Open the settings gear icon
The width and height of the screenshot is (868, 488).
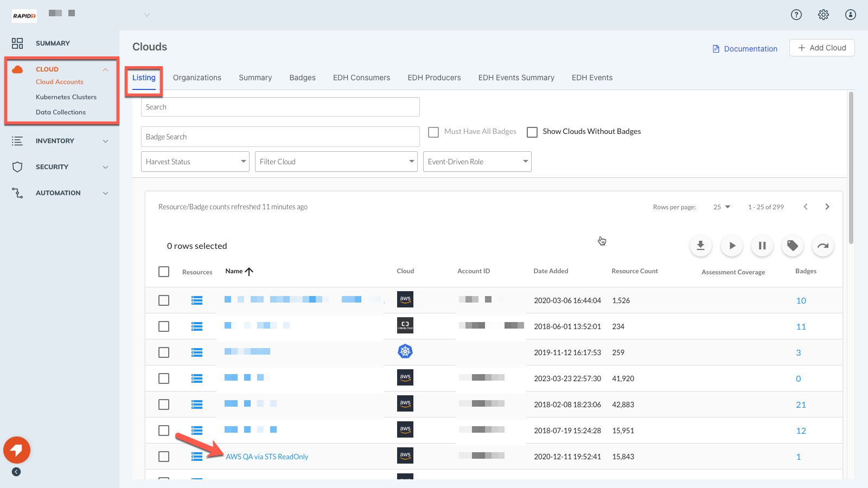tap(823, 15)
